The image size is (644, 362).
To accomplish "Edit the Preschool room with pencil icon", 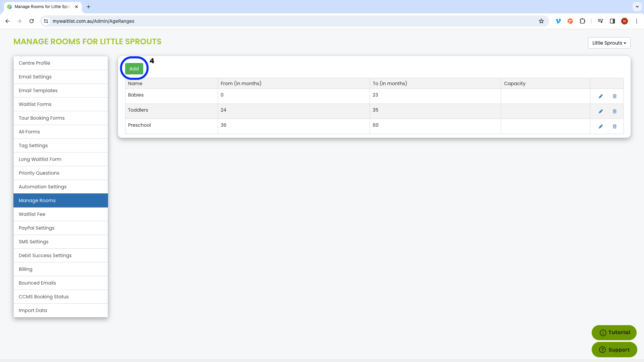I will click(601, 127).
